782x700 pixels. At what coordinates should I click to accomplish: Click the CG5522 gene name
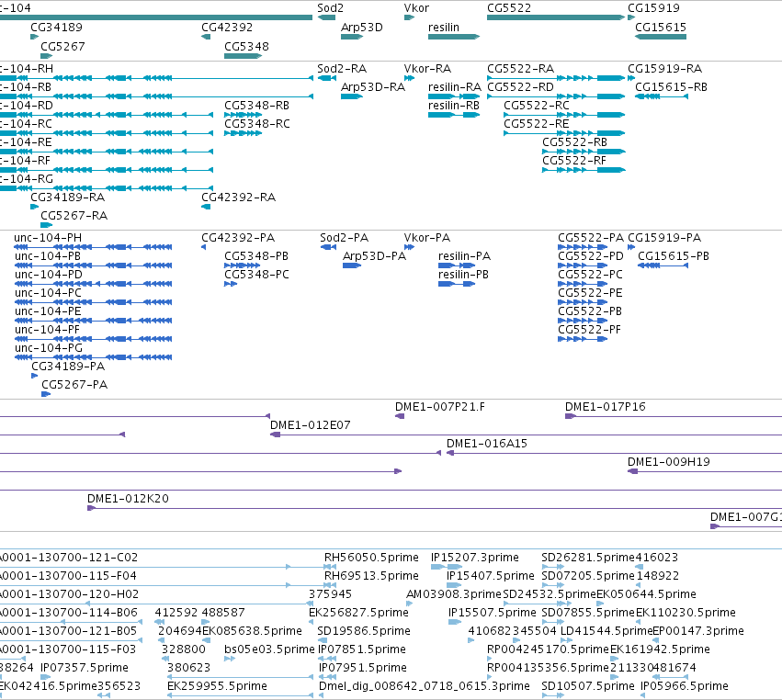point(509,8)
